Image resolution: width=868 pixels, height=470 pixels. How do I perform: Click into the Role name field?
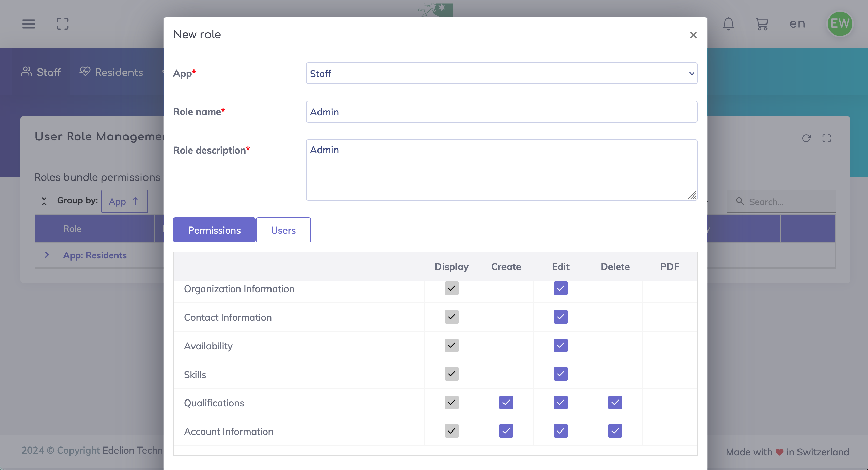(x=501, y=112)
